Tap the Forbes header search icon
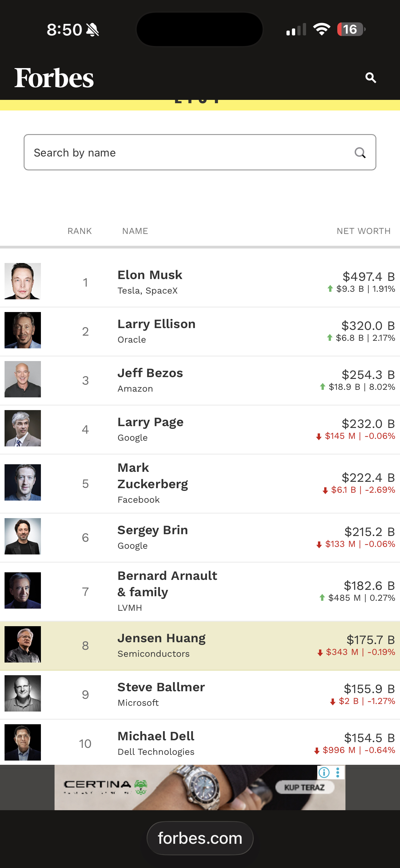The image size is (400, 868). 370,78
